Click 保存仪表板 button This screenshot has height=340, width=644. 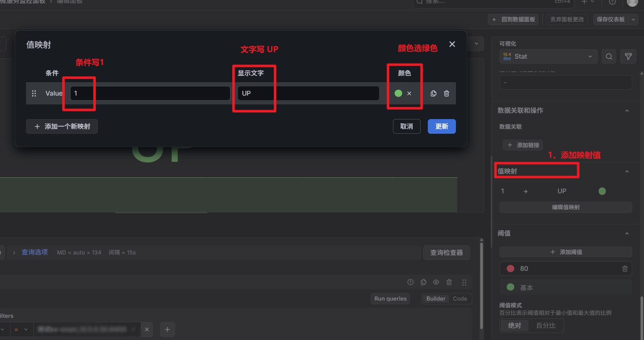[x=610, y=19]
